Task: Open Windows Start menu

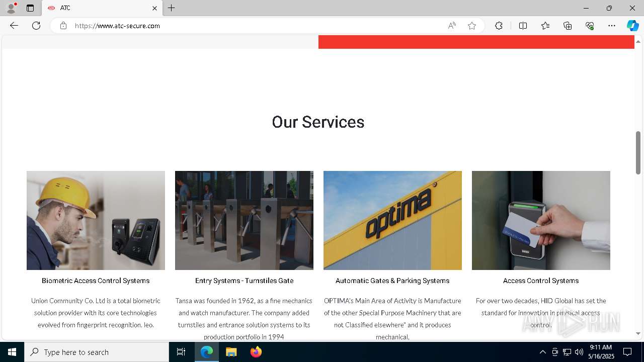Action: (12, 352)
